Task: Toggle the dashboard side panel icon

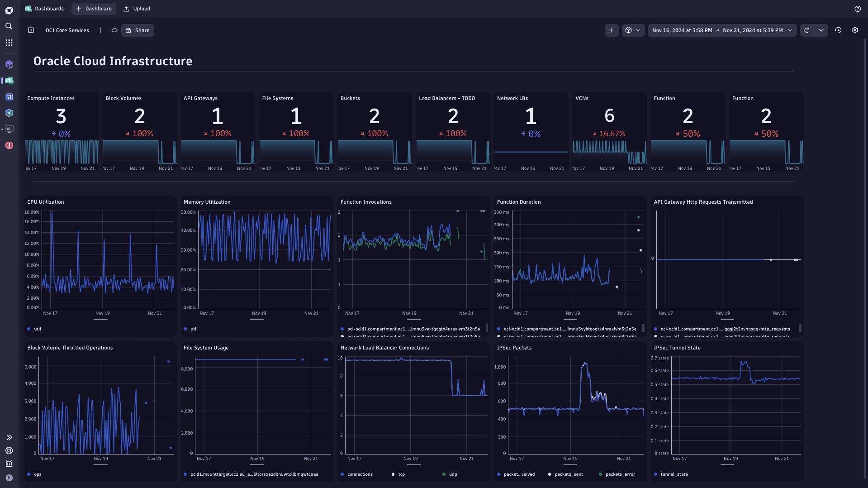Action: pyautogui.click(x=31, y=30)
